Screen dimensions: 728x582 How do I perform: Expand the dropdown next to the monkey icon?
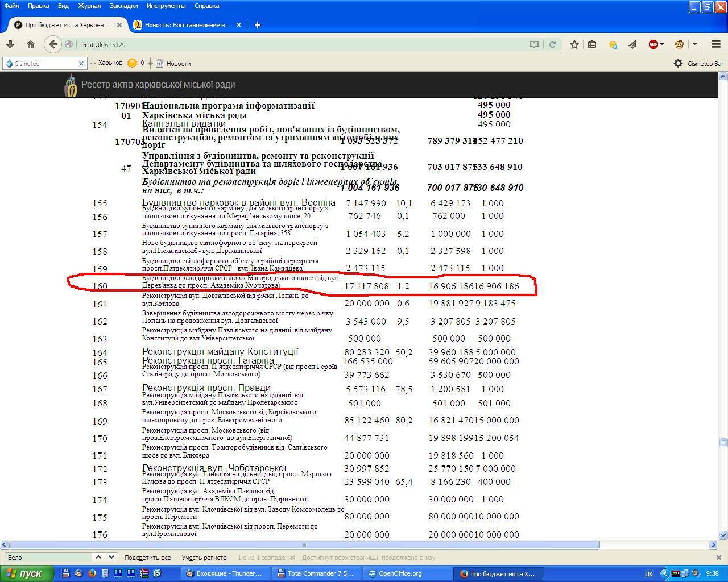point(694,44)
